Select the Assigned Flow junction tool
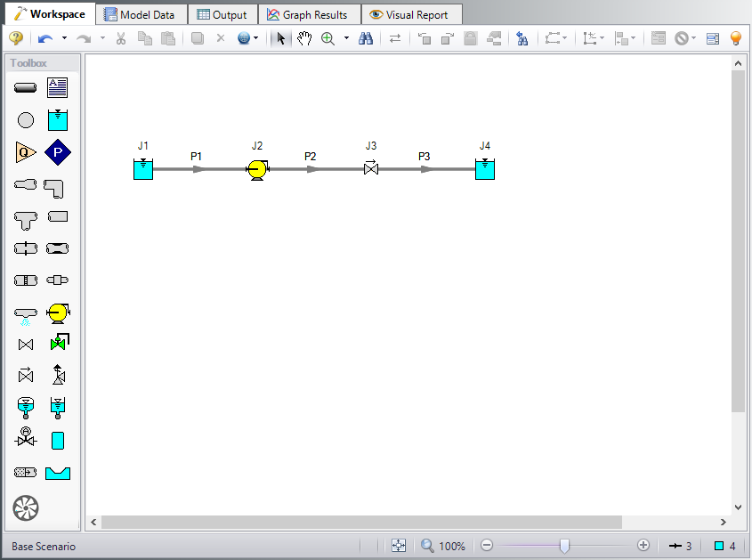The width and height of the screenshot is (752, 560). tap(25, 151)
